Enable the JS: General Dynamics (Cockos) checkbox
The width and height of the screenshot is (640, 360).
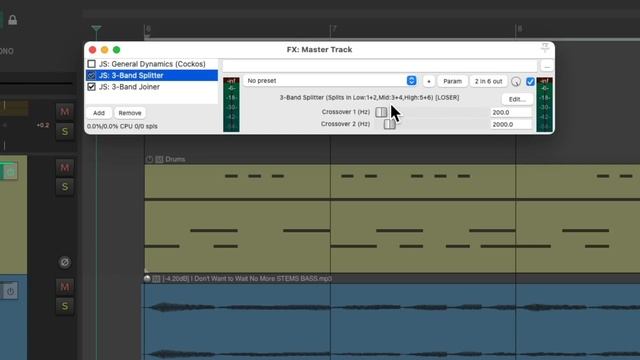click(91, 64)
